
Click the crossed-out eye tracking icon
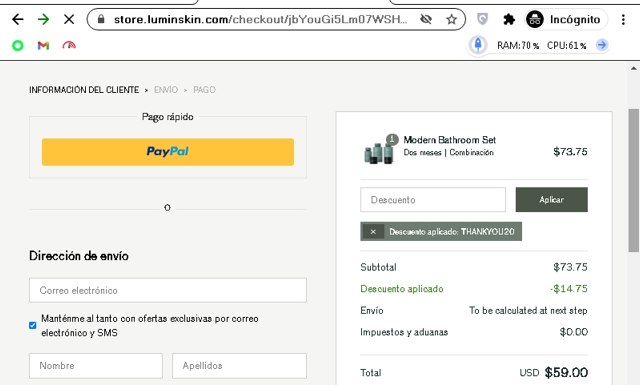tap(426, 19)
